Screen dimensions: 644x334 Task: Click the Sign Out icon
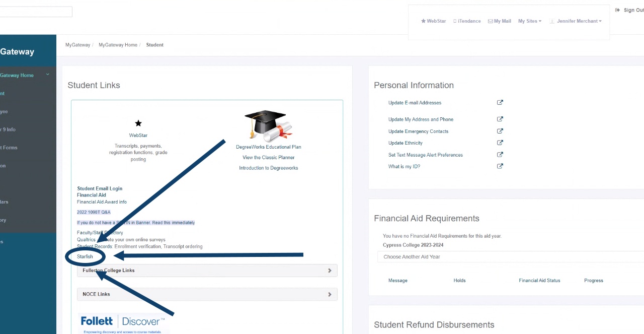point(617,10)
